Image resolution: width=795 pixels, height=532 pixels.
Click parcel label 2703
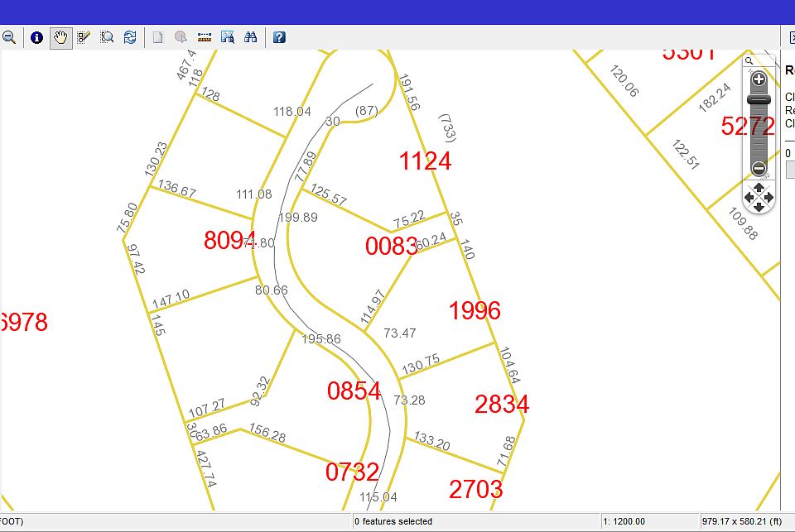click(475, 490)
